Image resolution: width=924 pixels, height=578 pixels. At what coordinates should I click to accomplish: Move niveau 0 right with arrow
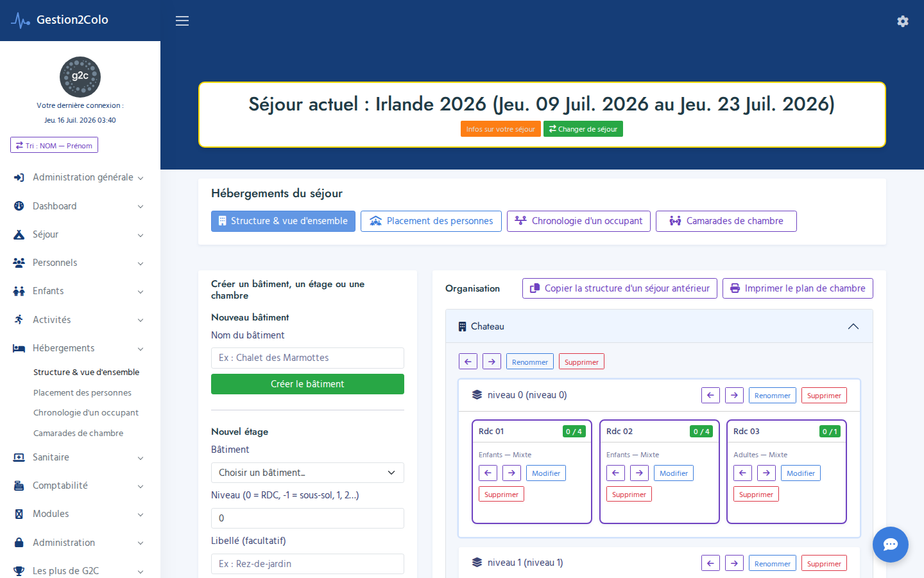[734, 395]
